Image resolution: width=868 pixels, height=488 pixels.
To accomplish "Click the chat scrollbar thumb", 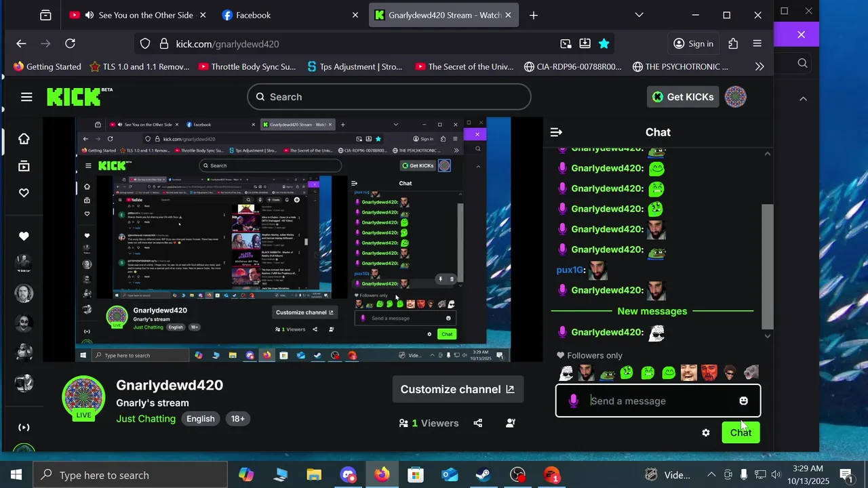I will click(x=768, y=266).
